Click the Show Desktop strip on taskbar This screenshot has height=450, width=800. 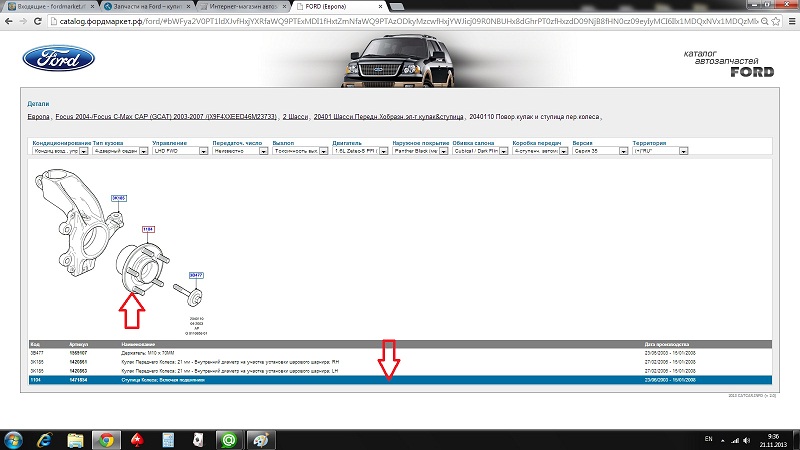coord(797,440)
